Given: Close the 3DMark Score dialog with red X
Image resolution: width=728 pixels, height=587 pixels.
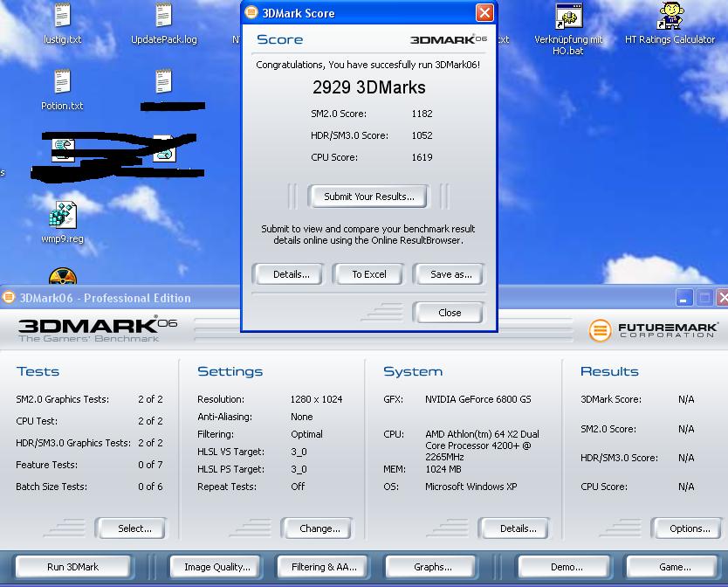Looking at the screenshot, I should click(484, 12).
